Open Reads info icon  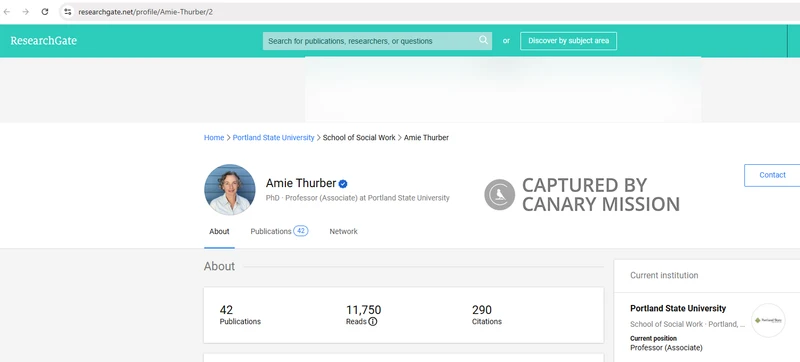tap(372, 321)
